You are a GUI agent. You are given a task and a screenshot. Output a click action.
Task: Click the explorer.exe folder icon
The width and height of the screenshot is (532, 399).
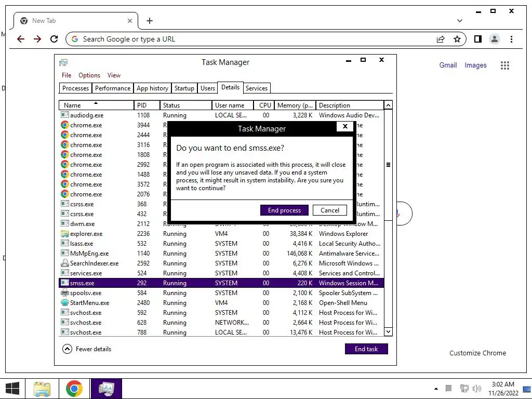64,234
